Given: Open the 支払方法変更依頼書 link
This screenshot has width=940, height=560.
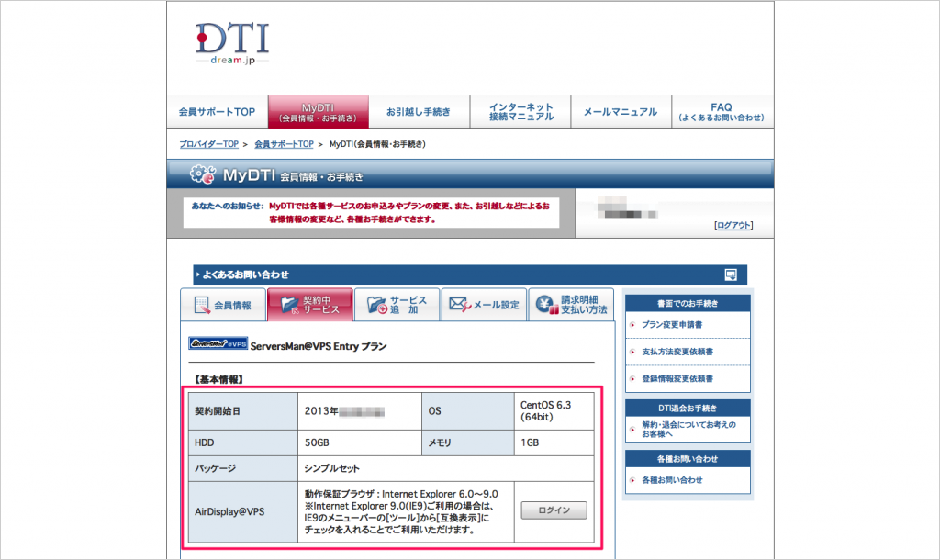Looking at the screenshot, I should 677,352.
